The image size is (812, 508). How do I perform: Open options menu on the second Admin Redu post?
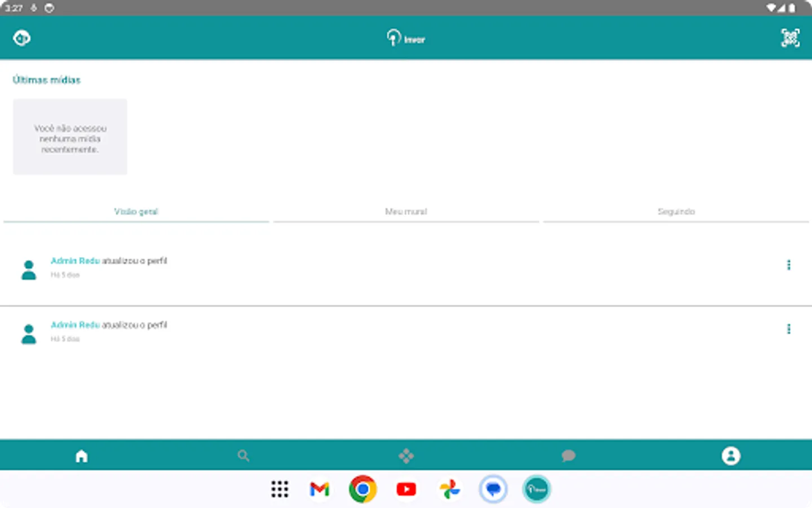click(x=788, y=329)
